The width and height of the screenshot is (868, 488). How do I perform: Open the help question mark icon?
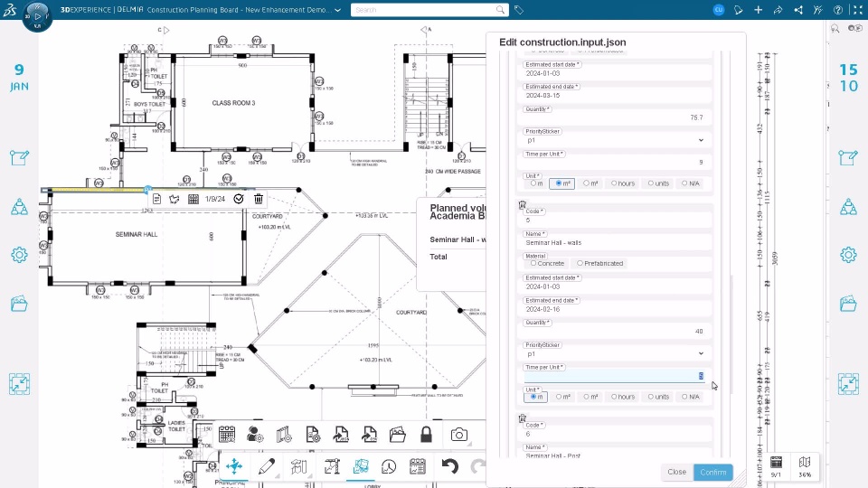click(x=837, y=10)
